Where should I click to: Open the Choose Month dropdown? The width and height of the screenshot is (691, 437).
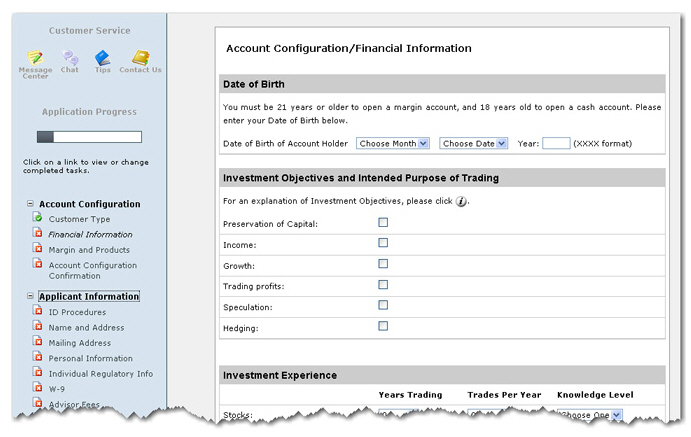coord(393,144)
